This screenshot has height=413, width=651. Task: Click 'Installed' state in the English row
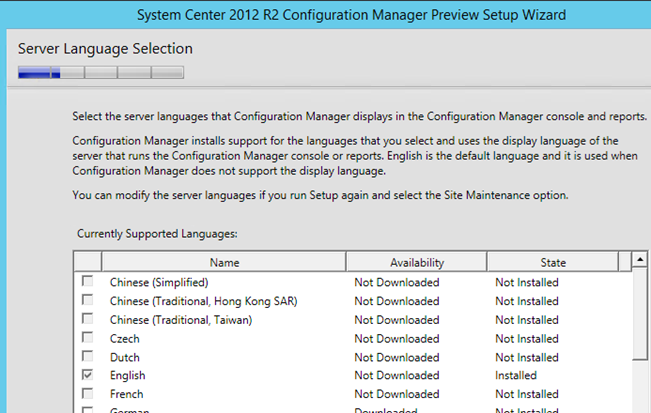[x=516, y=375]
